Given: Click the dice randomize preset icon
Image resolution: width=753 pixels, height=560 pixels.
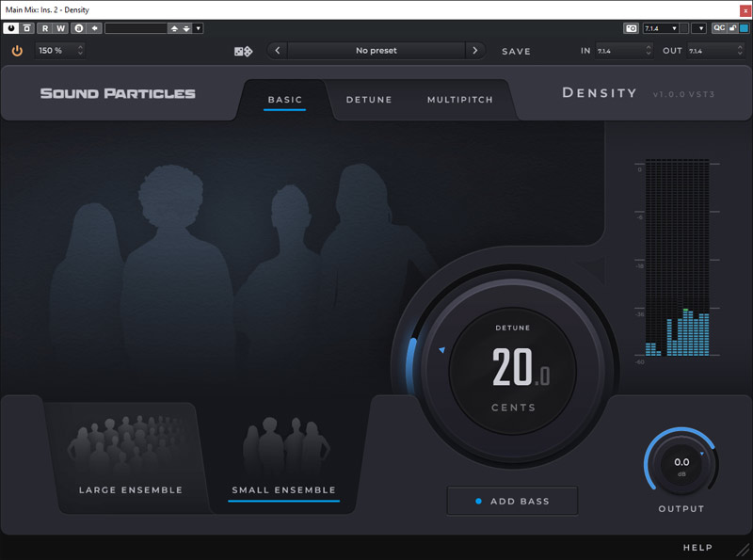Looking at the screenshot, I should (243, 51).
